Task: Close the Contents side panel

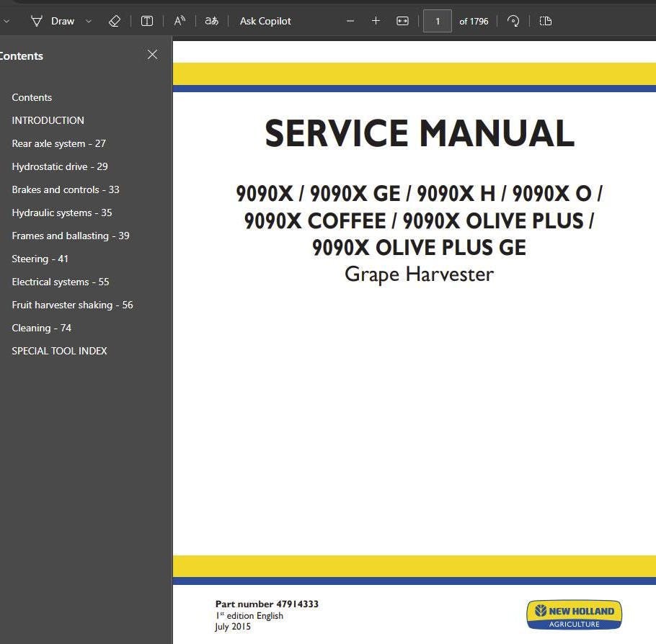Action: [152, 55]
